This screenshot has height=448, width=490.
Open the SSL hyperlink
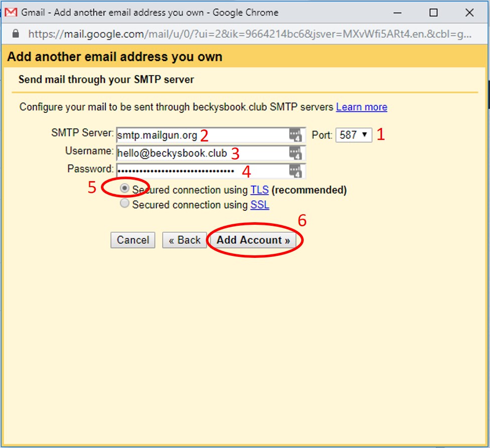[x=260, y=205]
